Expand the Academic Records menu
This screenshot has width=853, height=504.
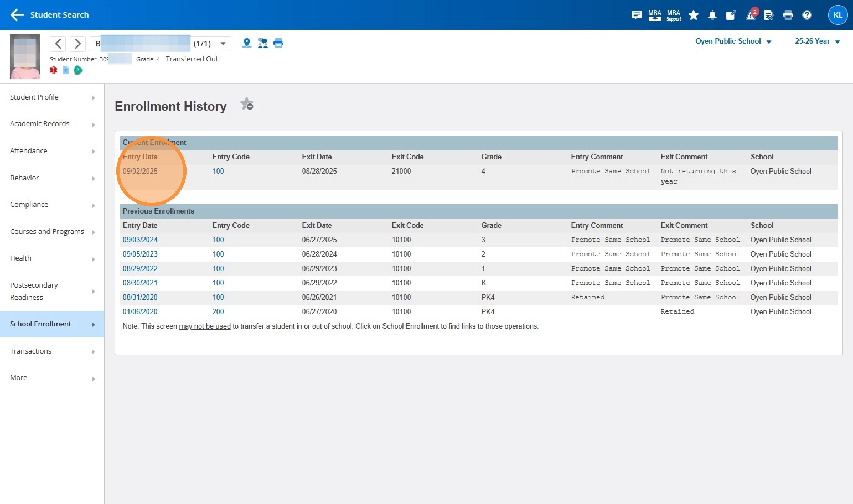coord(52,124)
